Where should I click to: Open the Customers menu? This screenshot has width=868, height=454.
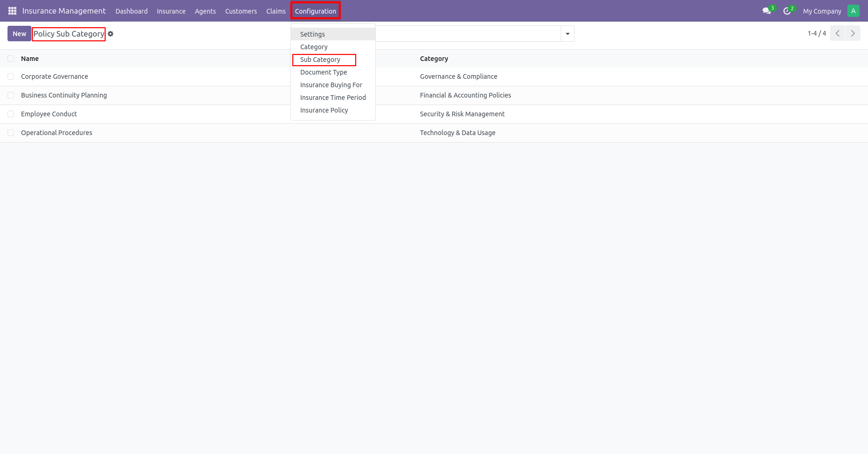tap(241, 11)
